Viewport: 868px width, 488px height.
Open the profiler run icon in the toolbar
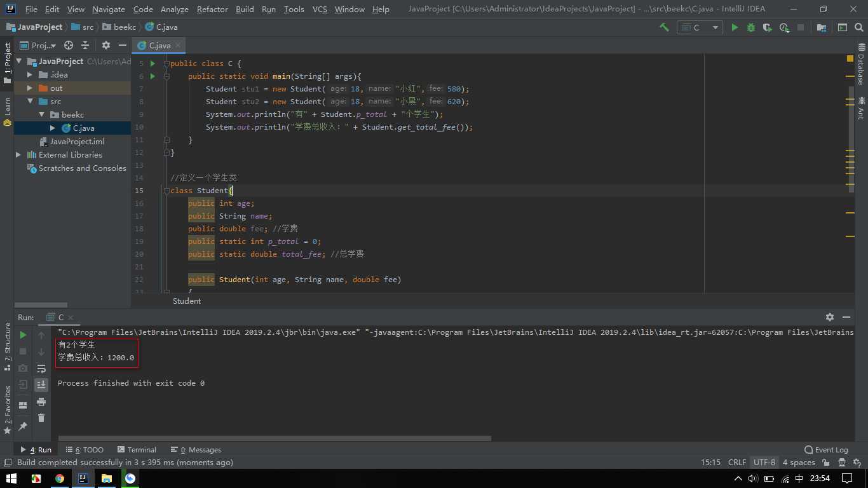784,27
